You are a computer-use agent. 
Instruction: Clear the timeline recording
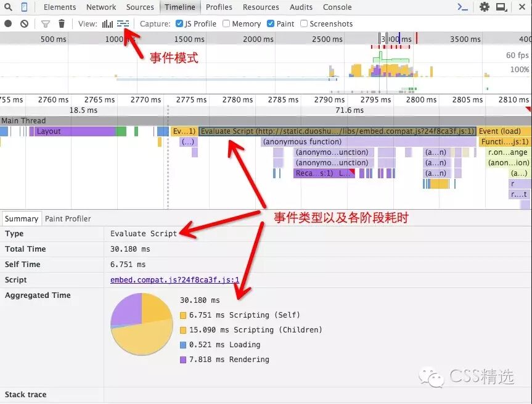coord(24,23)
